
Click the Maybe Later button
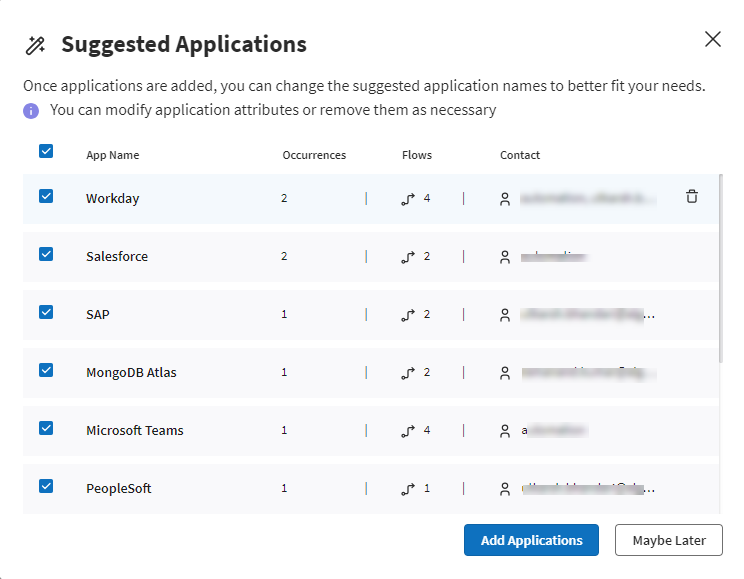pos(669,540)
